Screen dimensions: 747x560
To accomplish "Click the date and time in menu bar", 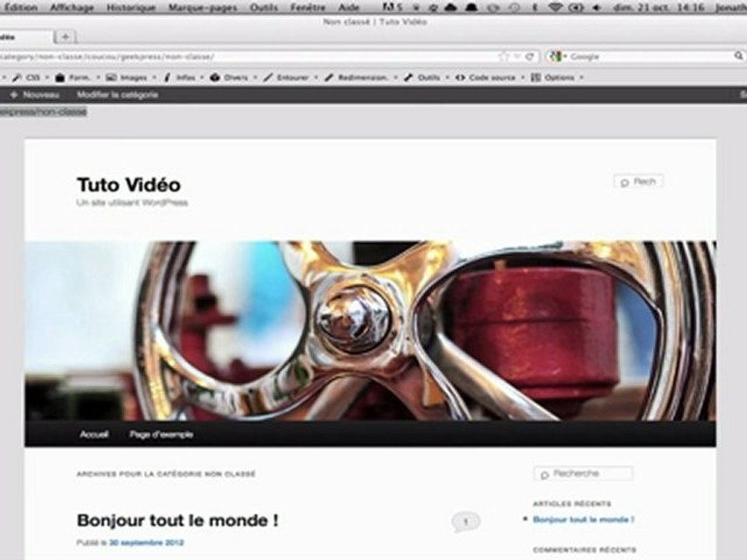I will [x=658, y=7].
